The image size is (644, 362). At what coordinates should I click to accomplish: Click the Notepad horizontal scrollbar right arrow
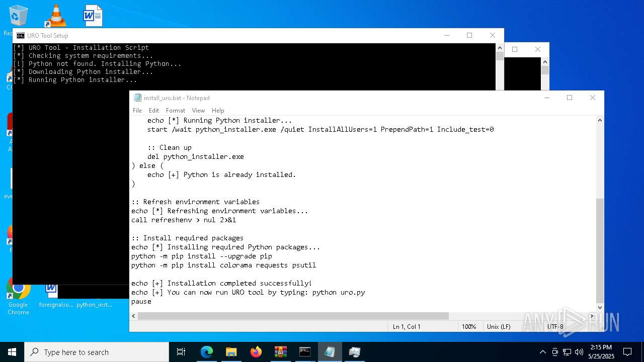[x=592, y=316]
